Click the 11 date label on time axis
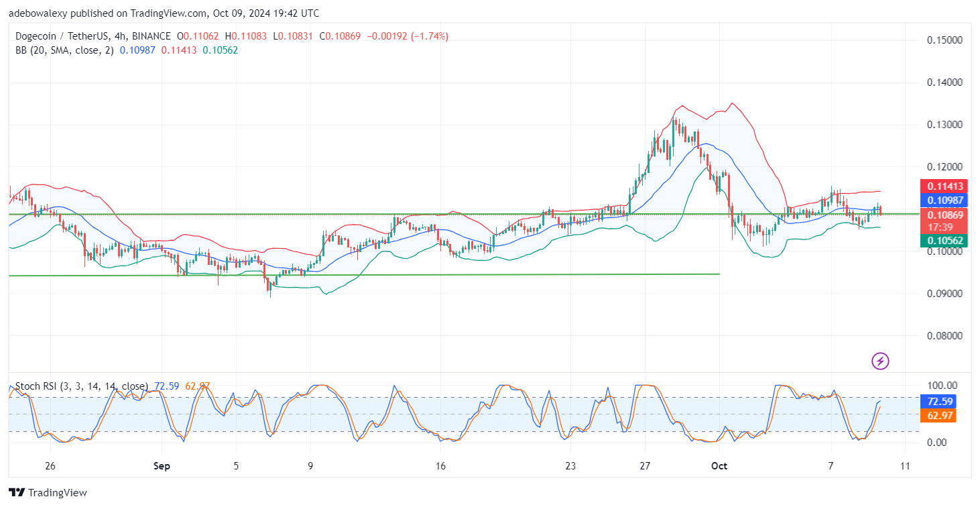This screenshot has width=980, height=507. [x=905, y=466]
